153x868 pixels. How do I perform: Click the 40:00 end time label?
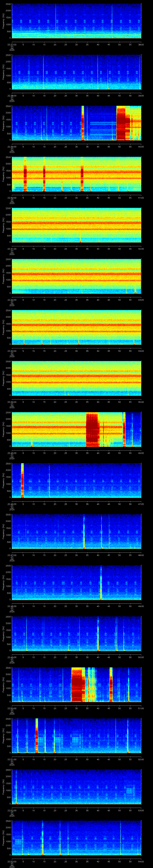(141, 147)
